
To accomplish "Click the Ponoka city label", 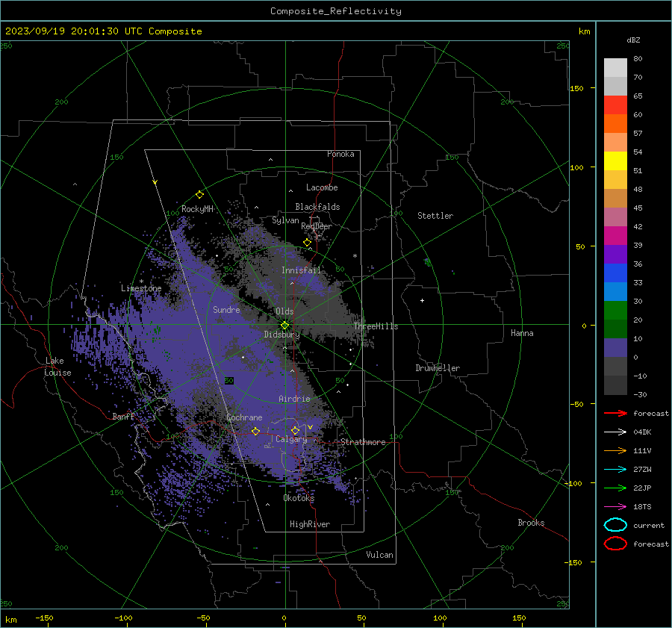I will point(340,154).
